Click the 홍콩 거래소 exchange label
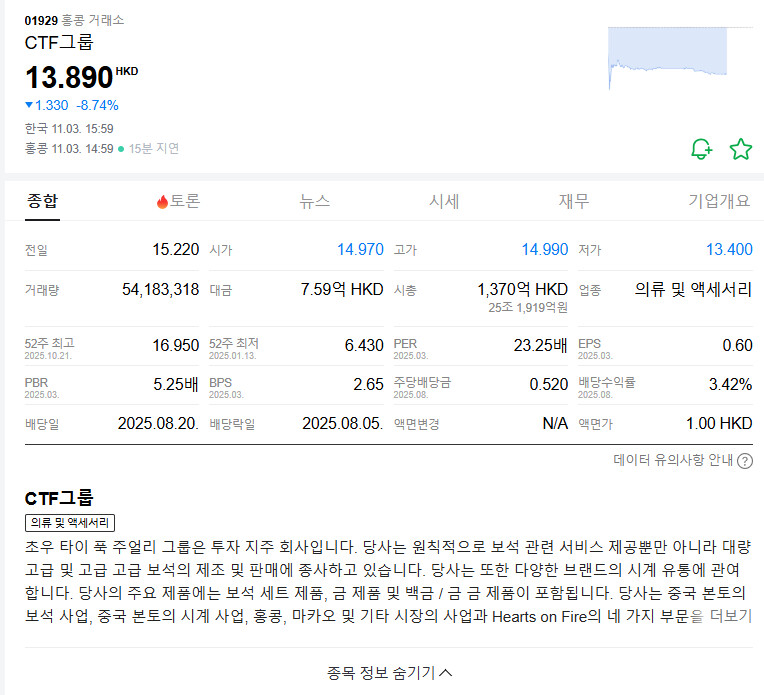The height and width of the screenshot is (695, 764). click(x=93, y=20)
